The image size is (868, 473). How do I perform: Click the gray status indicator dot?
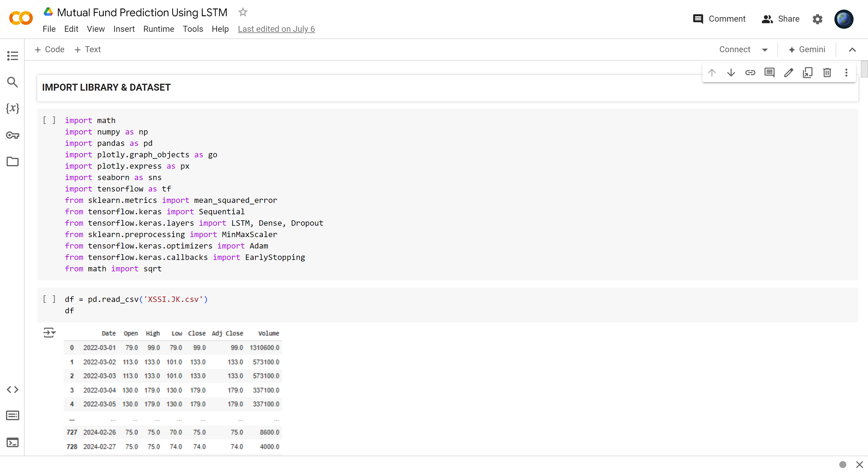pyautogui.click(x=843, y=465)
